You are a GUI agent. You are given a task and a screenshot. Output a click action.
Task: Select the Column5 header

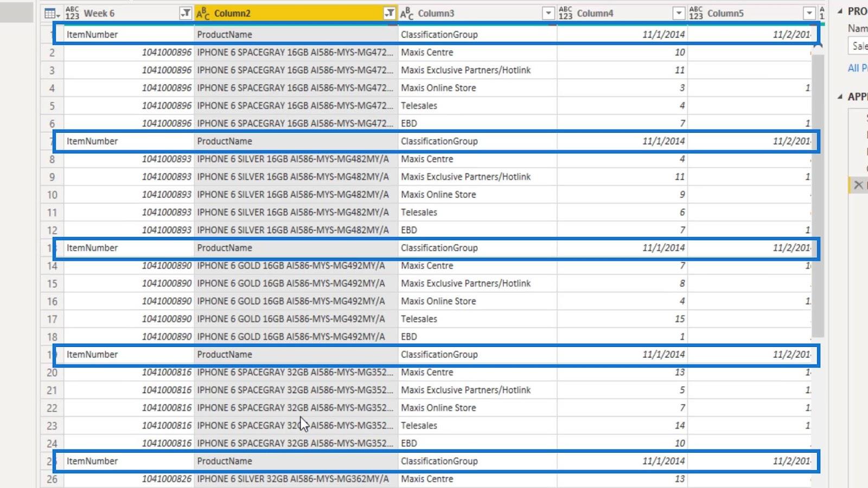(x=752, y=14)
